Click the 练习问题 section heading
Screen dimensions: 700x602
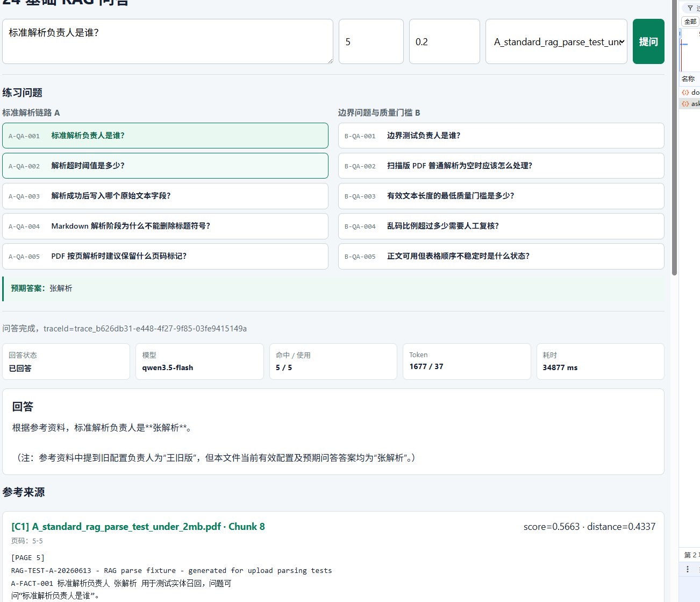click(22, 93)
